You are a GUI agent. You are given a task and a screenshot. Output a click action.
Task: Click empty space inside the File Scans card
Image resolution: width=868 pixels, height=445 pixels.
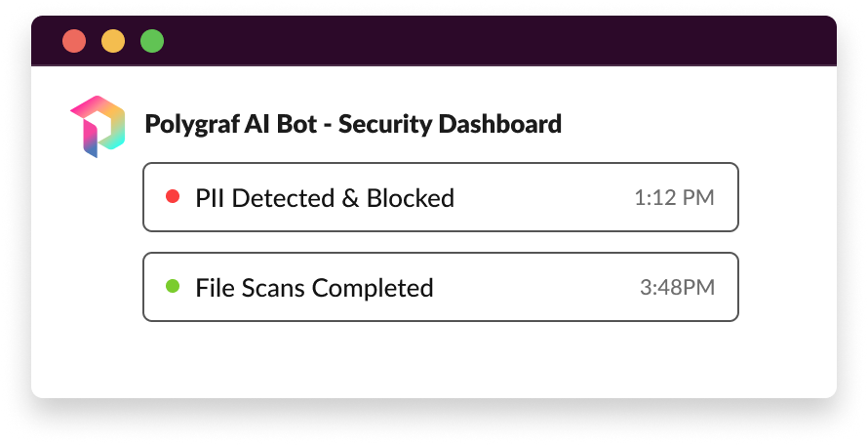tap(536, 287)
